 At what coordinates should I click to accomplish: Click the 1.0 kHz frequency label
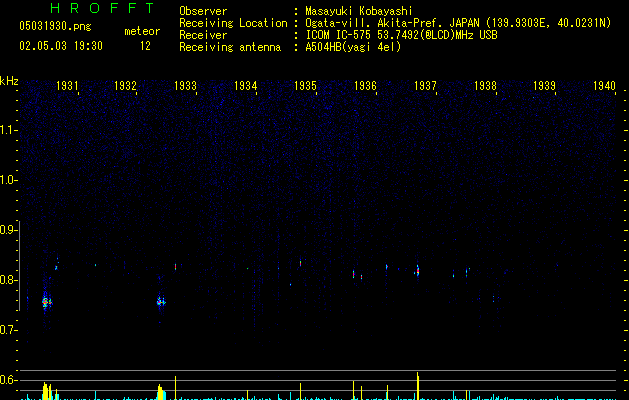point(8,180)
